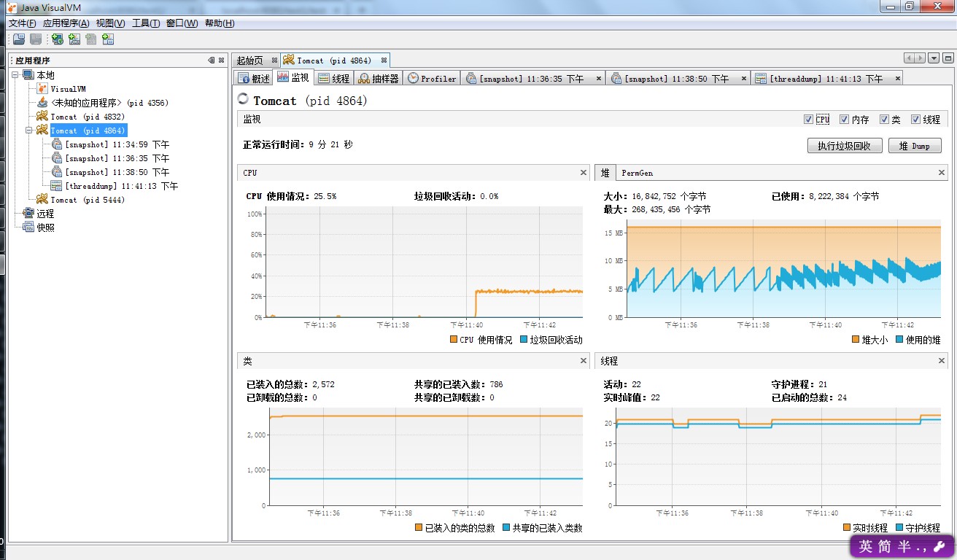Uncheck the 类 classes checkbox
Viewport: 957px width, 560px height.
(884, 120)
